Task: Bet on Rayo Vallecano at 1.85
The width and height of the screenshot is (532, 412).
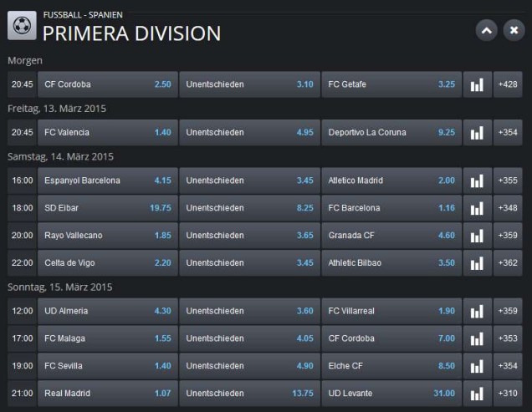Action: point(108,236)
